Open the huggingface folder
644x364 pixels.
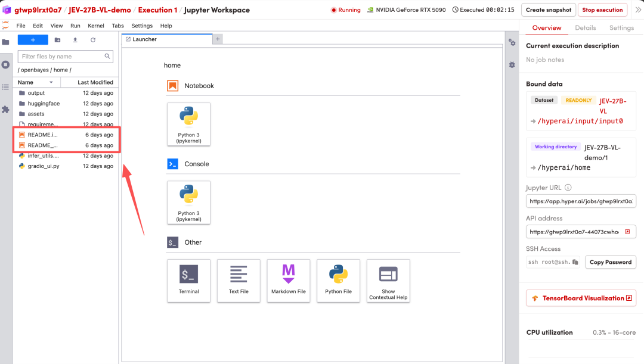coord(66,104)
